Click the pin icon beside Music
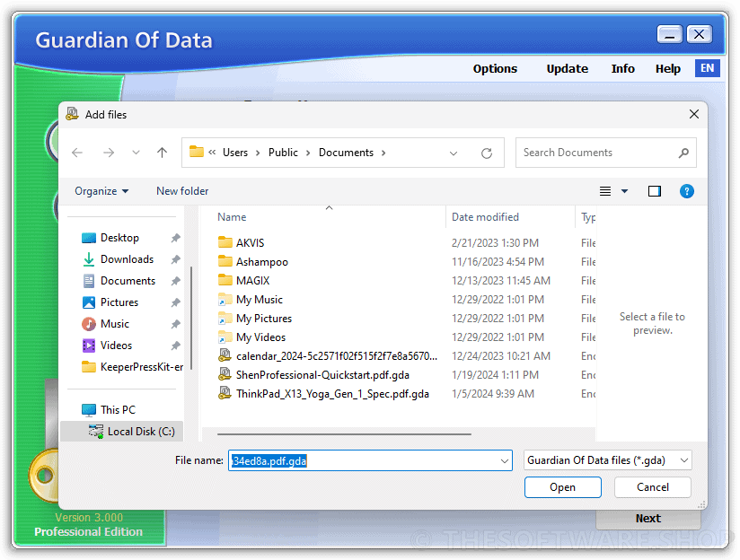This screenshot has height=560, width=740. click(175, 324)
